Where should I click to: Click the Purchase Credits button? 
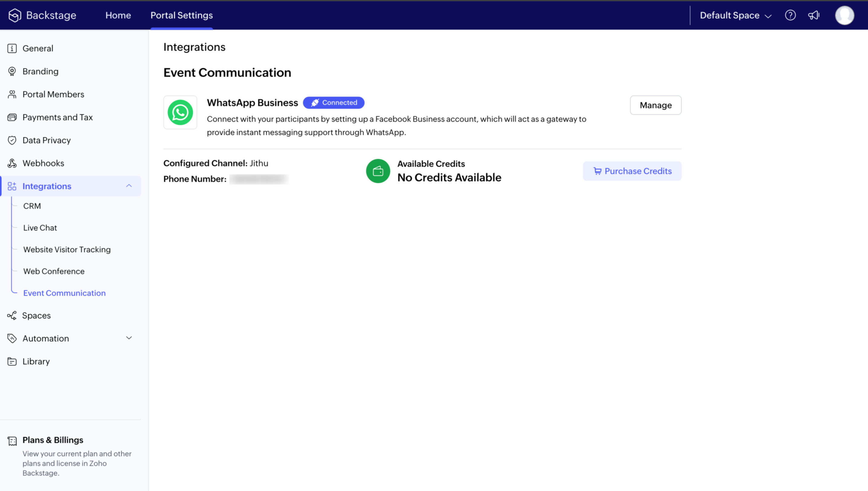point(632,171)
